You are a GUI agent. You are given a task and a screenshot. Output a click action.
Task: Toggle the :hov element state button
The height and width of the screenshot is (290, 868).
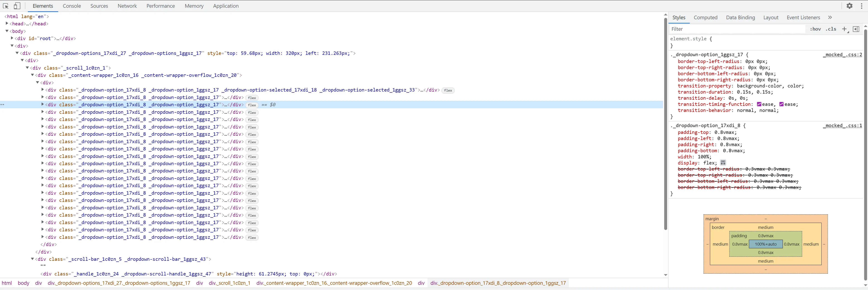pyautogui.click(x=815, y=29)
